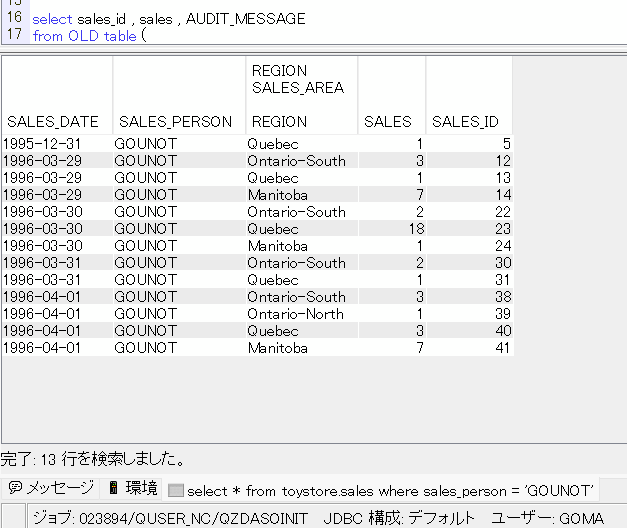Select SALES_ID cell with value 22
The height and width of the screenshot is (528, 627).
469,212
